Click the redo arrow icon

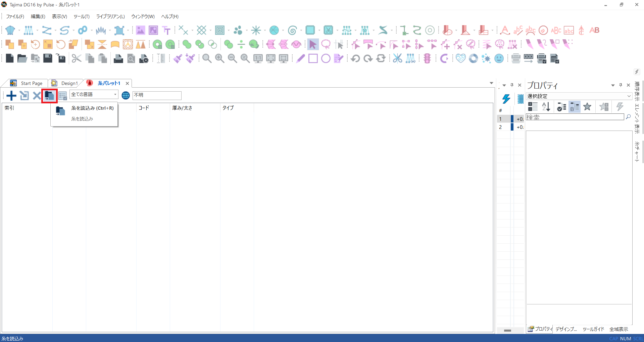point(368,58)
